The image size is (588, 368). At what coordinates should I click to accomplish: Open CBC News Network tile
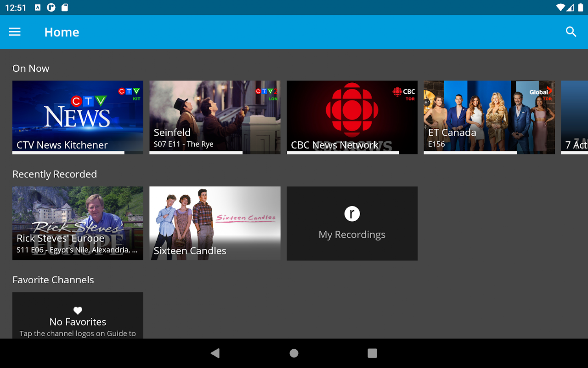click(x=352, y=117)
